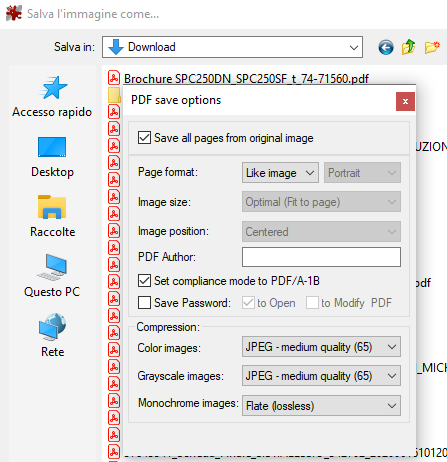This screenshot has height=462, width=447.
Task: Enable the Save Password checkbox
Action: (x=144, y=303)
